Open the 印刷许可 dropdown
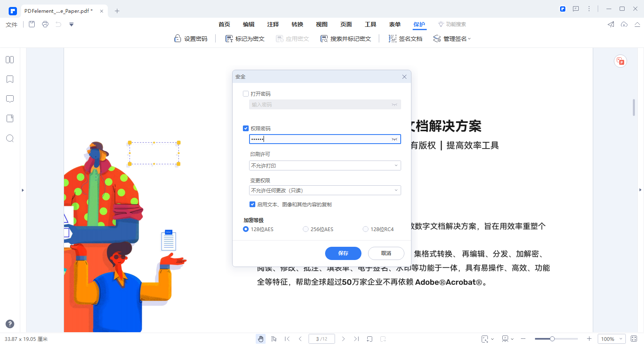This screenshot has height=345, width=644. (x=325, y=165)
